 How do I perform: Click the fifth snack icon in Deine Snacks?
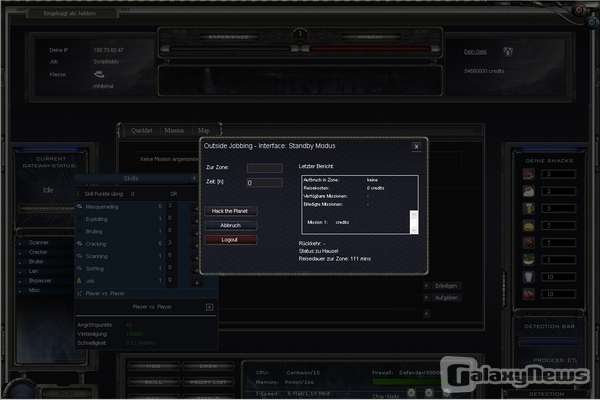529,243
